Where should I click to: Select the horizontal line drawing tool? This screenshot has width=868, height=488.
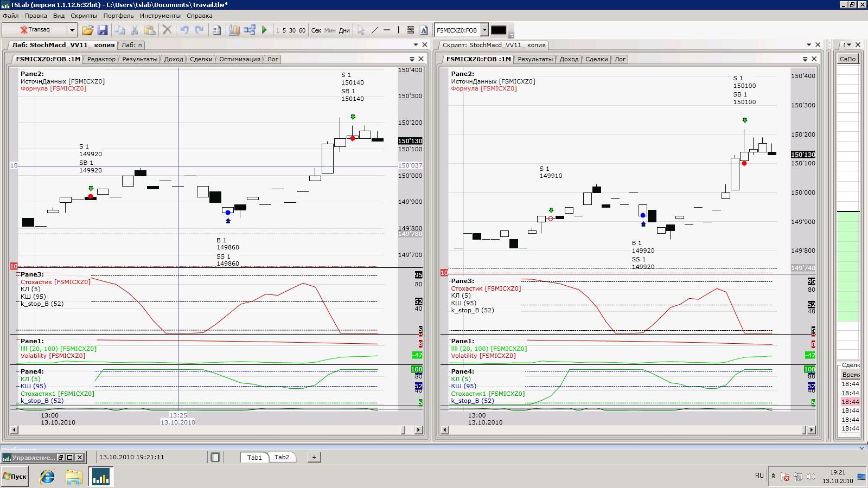click(x=387, y=30)
